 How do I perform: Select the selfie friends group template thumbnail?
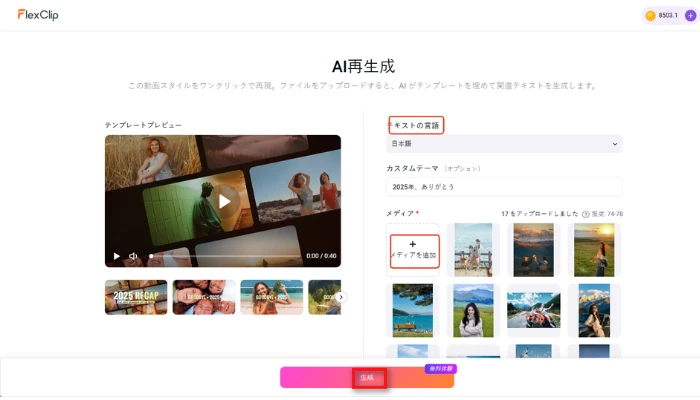click(x=204, y=297)
